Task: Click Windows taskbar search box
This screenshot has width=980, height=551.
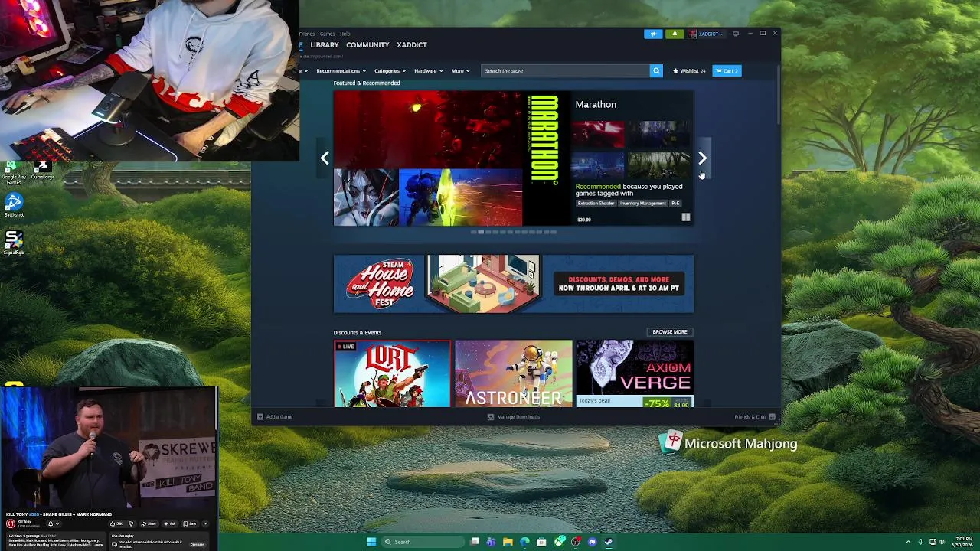Action: coord(423,542)
